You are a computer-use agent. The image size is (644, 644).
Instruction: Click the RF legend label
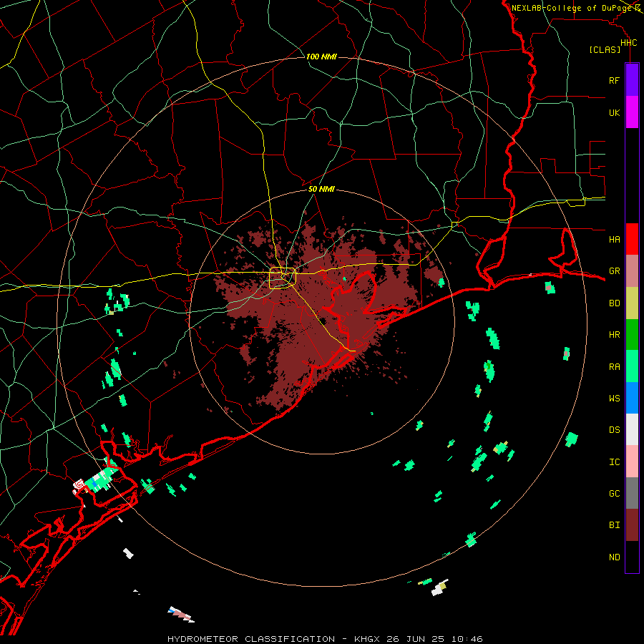pyautogui.click(x=614, y=80)
